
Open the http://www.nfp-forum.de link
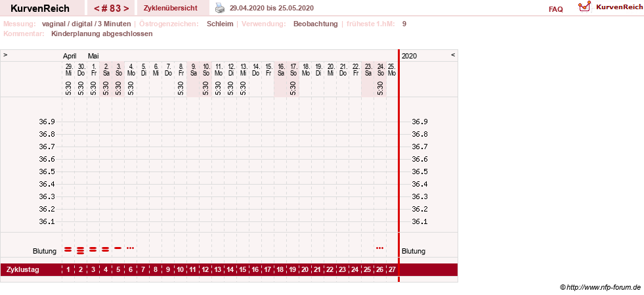[x=604, y=287]
